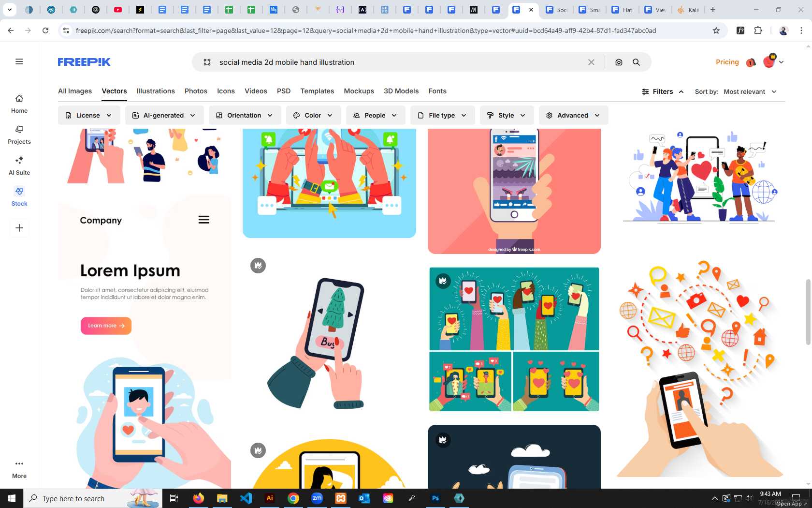Collapse the Filters panel
The width and height of the screenshot is (812, 508).
(663, 91)
